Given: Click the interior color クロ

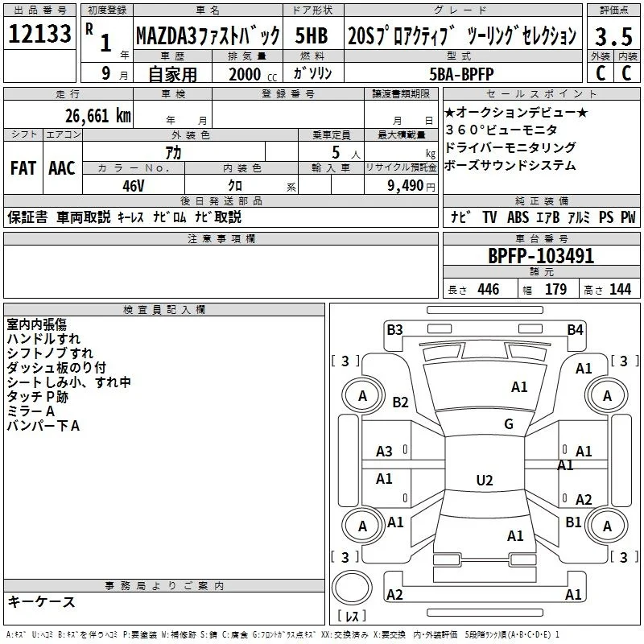Looking at the screenshot, I should click(x=235, y=185).
